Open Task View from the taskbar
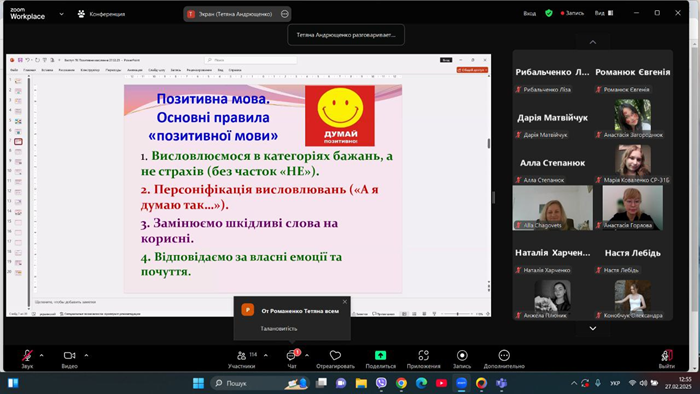The width and height of the screenshot is (700, 394). 321,383
